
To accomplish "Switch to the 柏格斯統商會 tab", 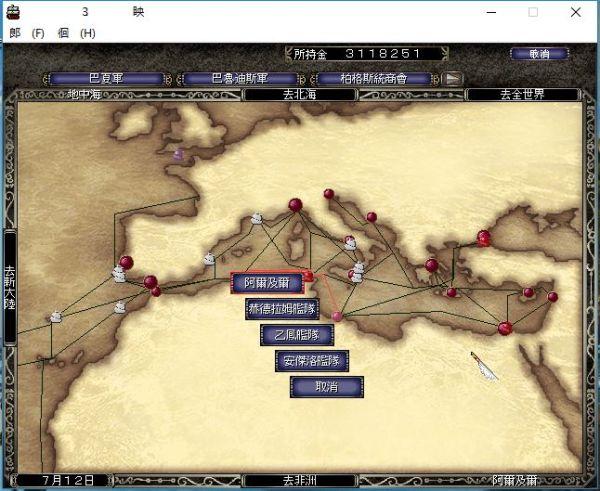I will (x=374, y=79).
